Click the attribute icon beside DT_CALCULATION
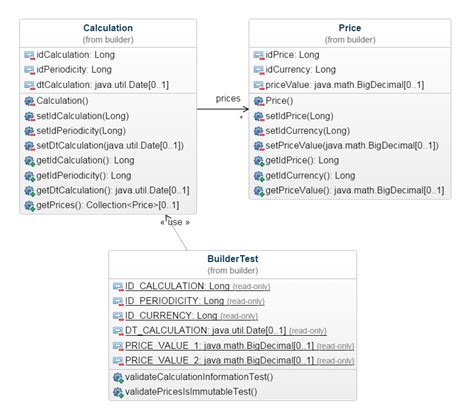 click(x=118, y=331)
